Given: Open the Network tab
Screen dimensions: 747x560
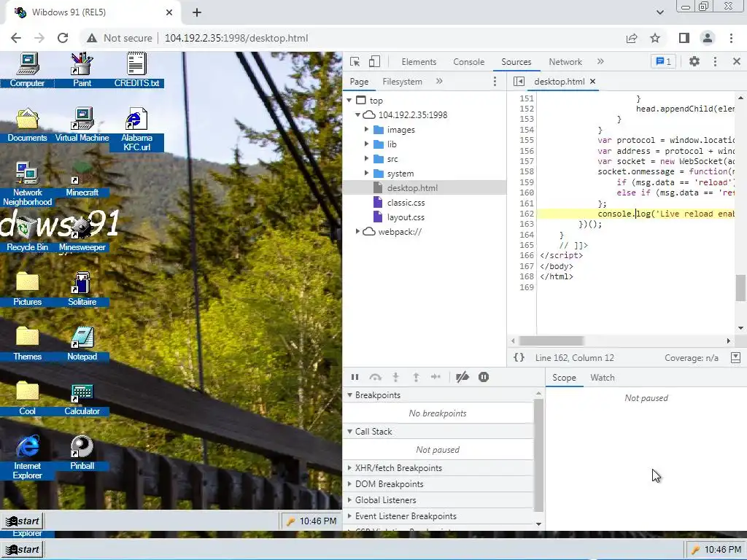Looking at the screenshot, I should (x=565, y=62).
